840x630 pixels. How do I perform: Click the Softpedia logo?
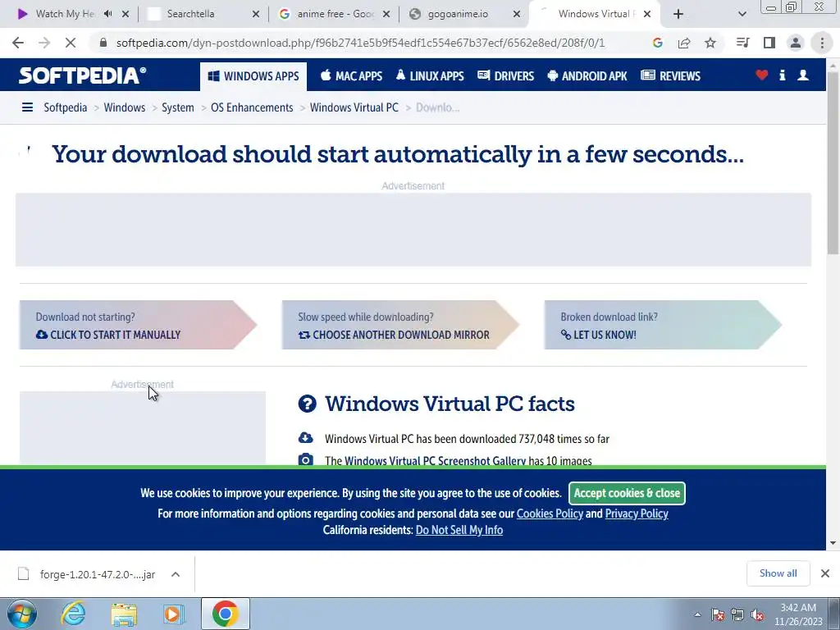83,75
